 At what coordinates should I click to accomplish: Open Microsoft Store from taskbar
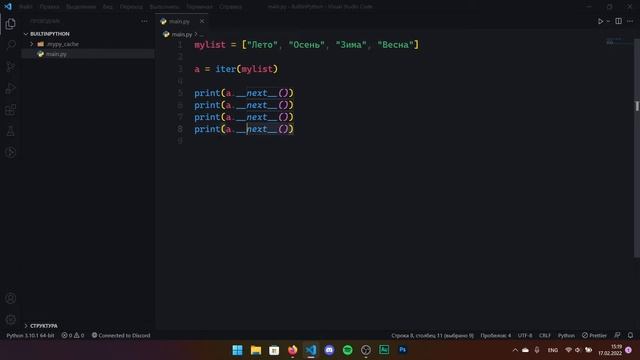coord(274,350)
